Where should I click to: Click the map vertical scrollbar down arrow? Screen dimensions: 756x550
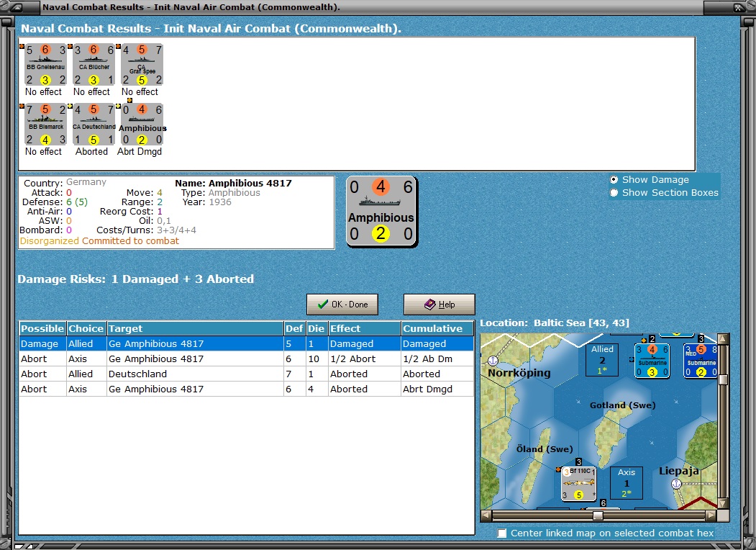point(723,504)
